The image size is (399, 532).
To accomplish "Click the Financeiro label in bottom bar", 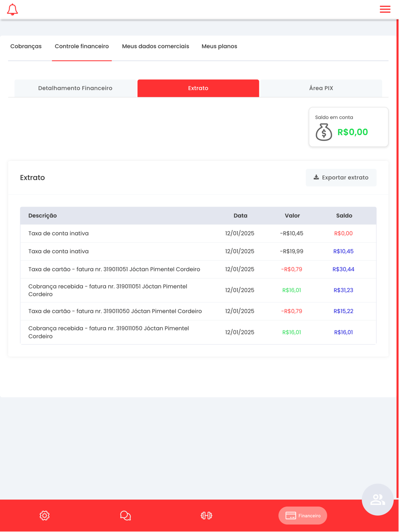I will (x=310, y=516).
